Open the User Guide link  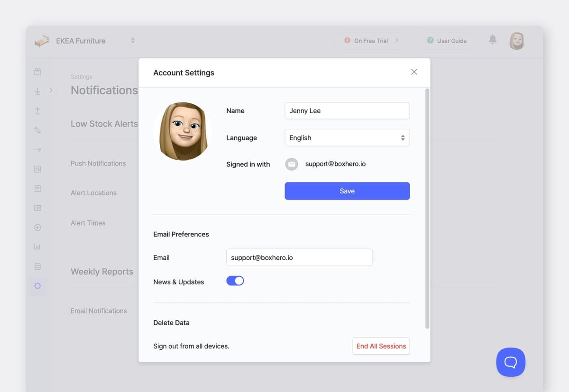pyautogui.click(x=446, y=41)
